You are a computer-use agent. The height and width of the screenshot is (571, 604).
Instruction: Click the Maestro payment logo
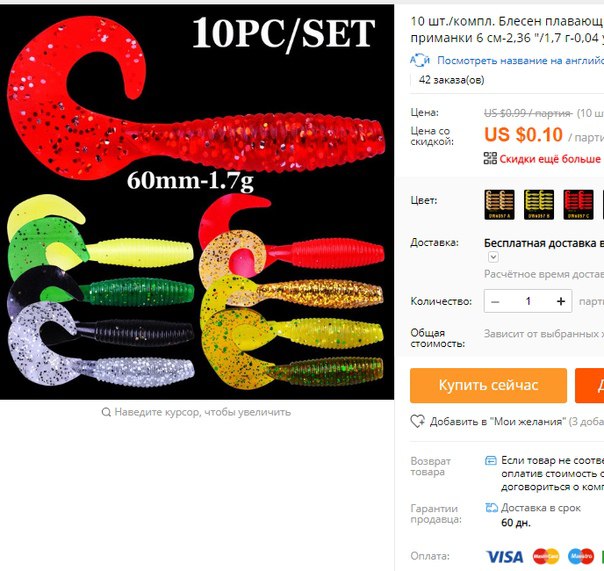pos(581,556)
